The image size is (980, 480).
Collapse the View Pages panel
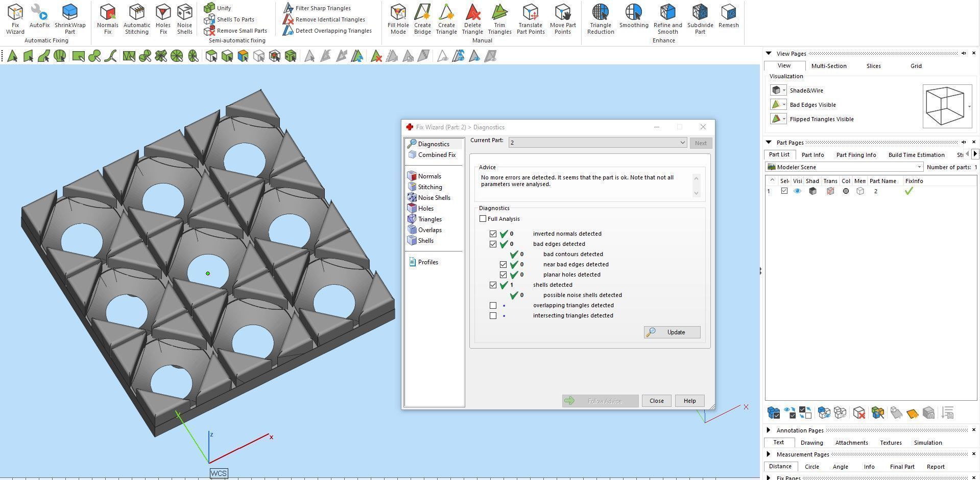tap(769, 53)
